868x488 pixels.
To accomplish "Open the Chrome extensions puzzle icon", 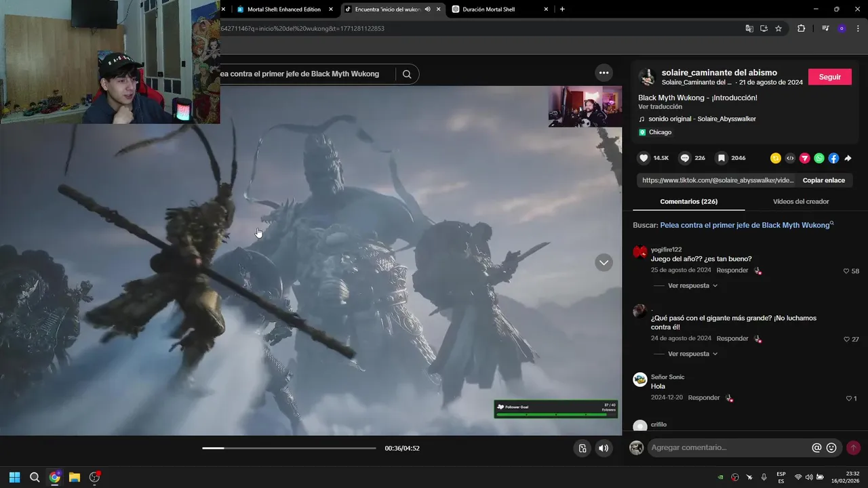I will (801, 28).
